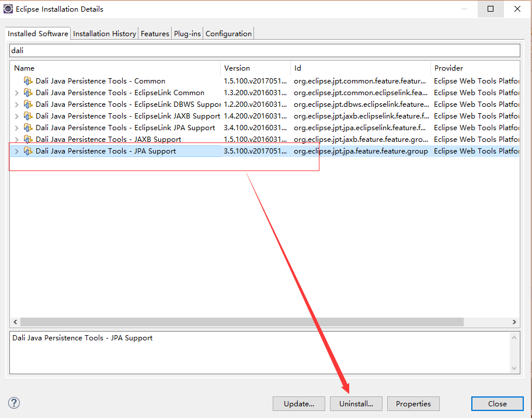Screen dimensions: 532x418
Task: Select Dali Java Persistence Tools - Common
Action: [x=100, y=81]
